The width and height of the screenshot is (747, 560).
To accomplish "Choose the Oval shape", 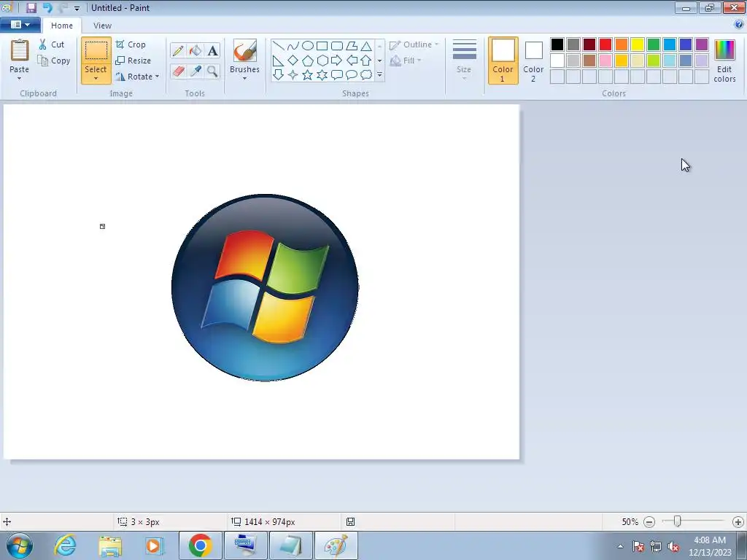I will click(x=308, y=46).
